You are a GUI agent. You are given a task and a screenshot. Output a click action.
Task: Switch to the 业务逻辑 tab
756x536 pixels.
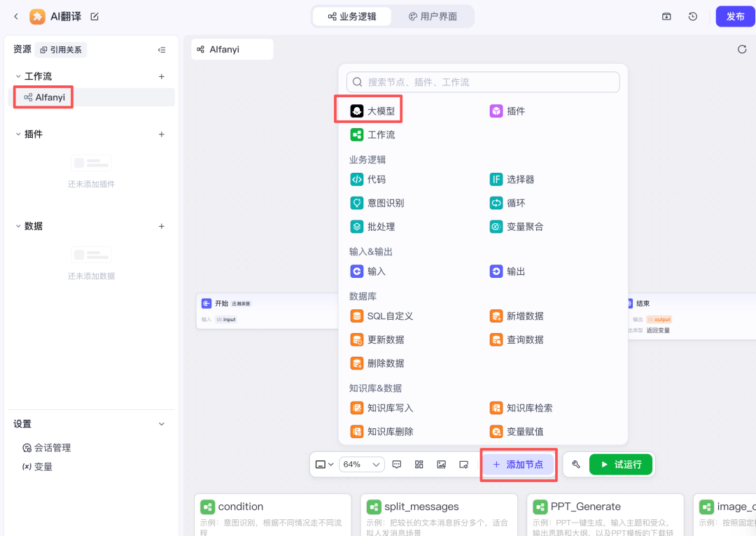[x=352, y=17]
